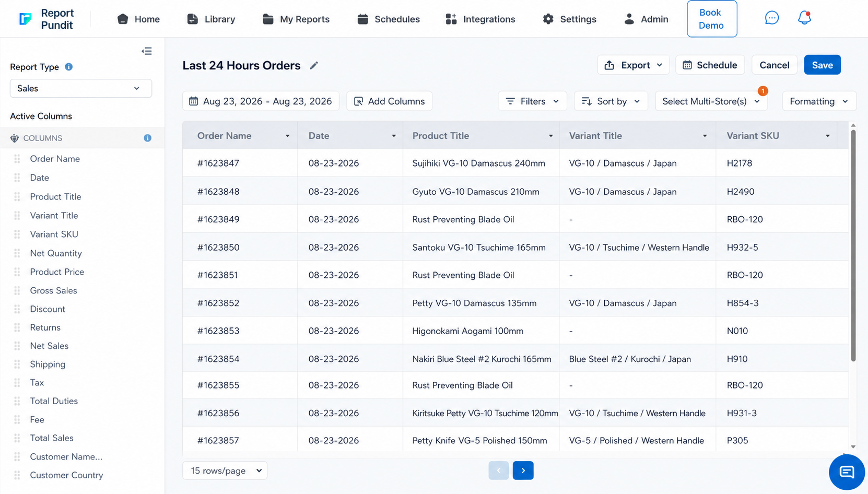Click drag handle for Tax column
Image resolution: width=868 pixels, height=494 pixels.
click(x=17, y=382)
